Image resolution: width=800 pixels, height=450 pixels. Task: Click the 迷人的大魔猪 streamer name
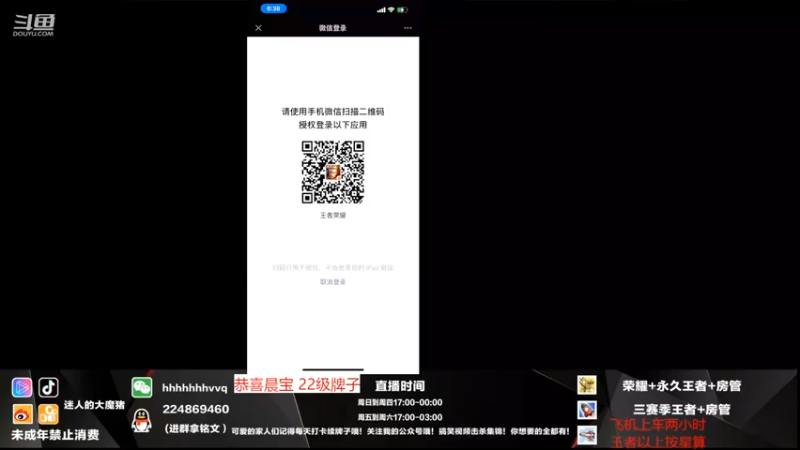pos(94,405)
